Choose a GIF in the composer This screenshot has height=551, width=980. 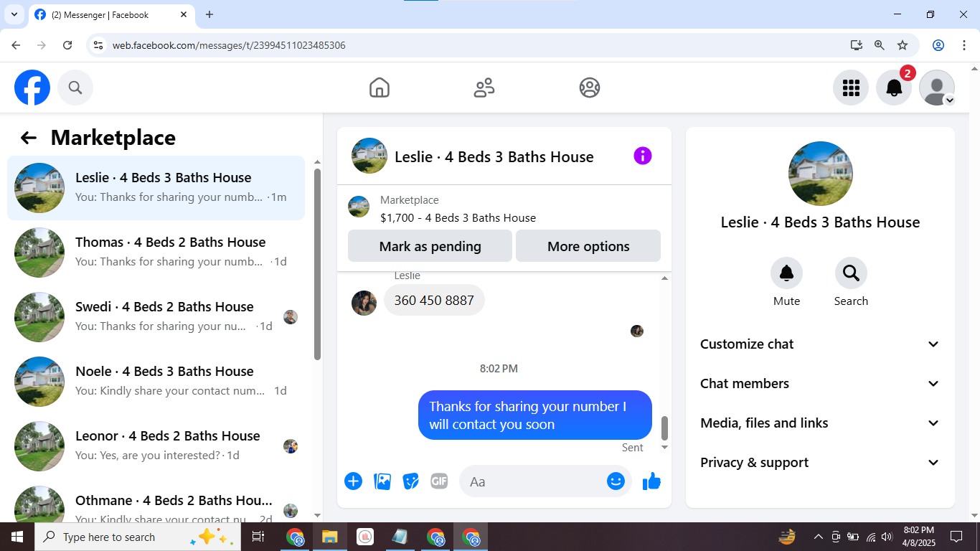(439, 481)
